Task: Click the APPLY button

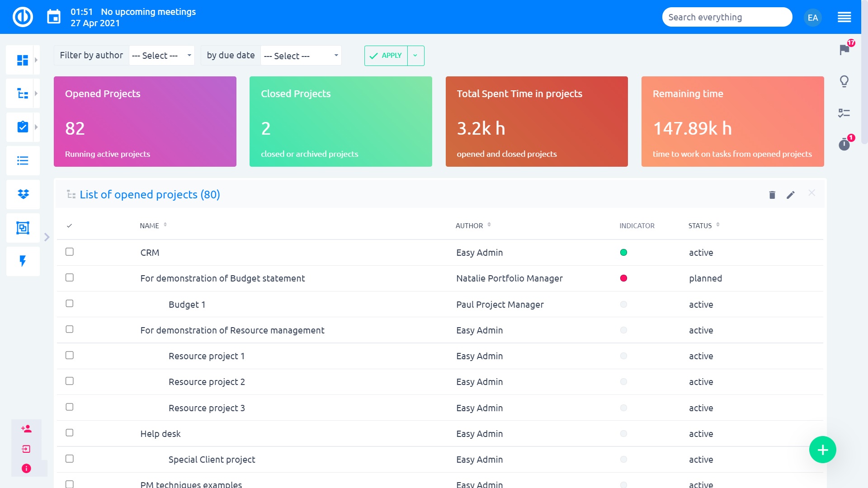Action: click(387, 55)
